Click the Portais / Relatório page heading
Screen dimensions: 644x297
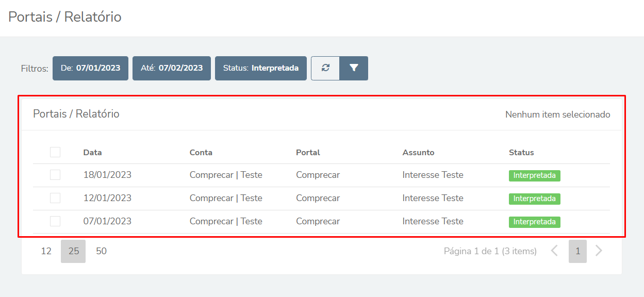[65, 16]
